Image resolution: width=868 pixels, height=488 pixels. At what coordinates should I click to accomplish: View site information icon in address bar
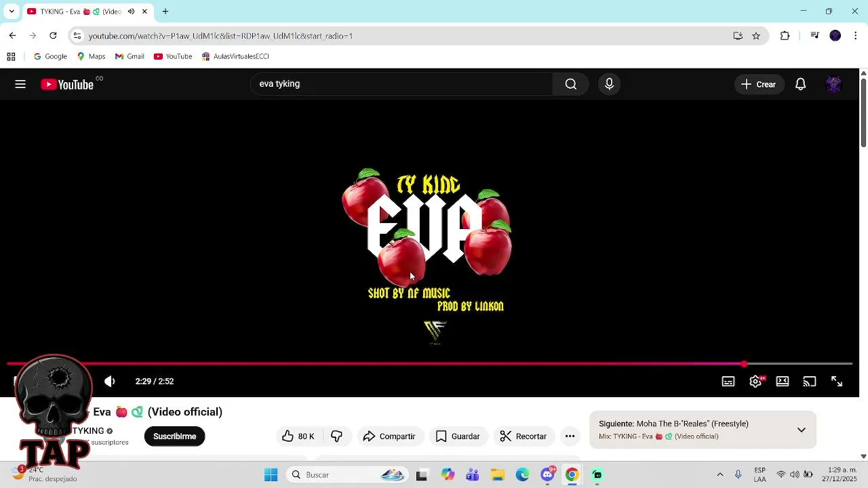[x=77, y=36]
